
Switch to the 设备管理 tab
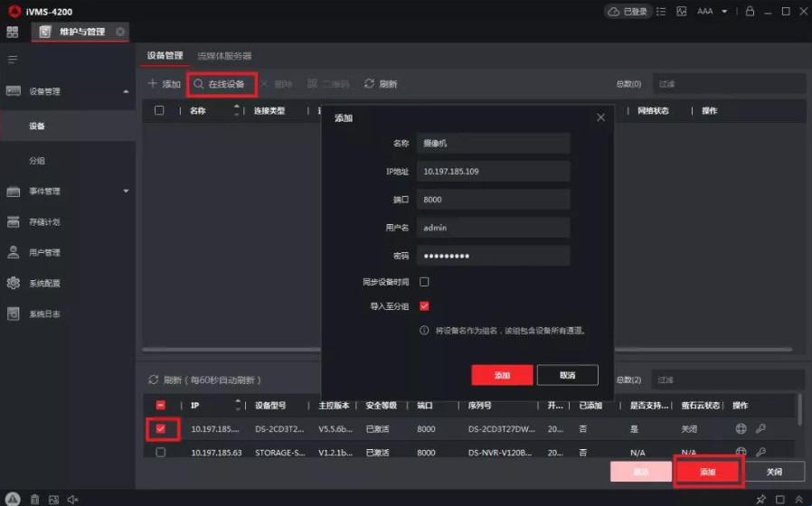click(165, 55)
